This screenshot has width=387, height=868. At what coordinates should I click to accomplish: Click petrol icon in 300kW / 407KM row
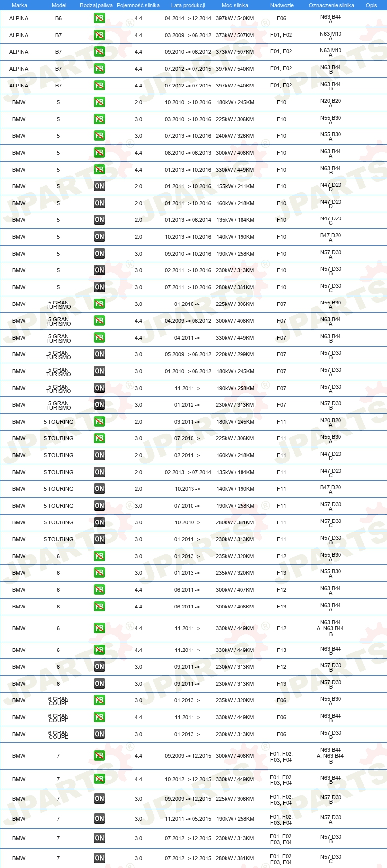[99, 590]
